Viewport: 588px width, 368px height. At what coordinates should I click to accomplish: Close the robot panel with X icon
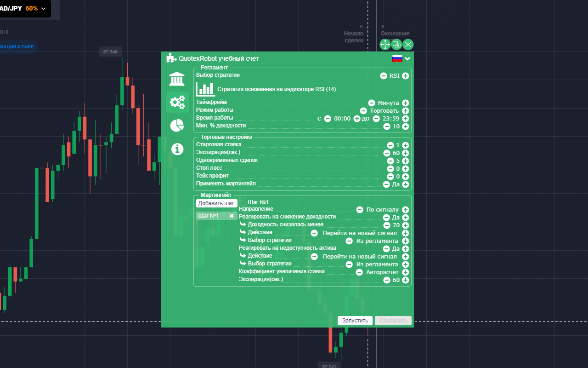(408, 45)
